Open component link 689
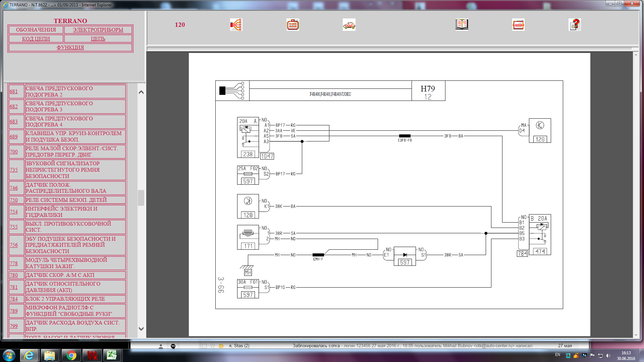This screenshot has width=644, height=362. pyautogui.click(x=14, y=137)
